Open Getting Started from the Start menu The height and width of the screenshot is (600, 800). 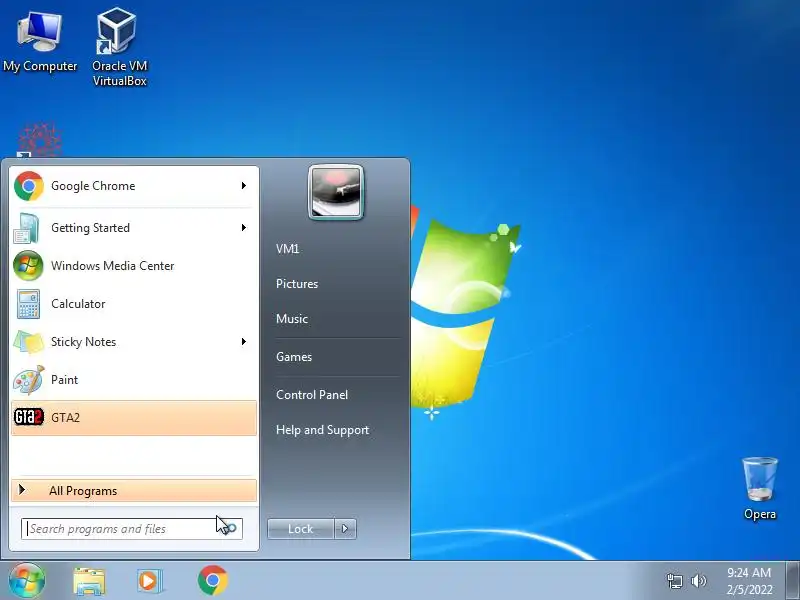point(133,228)
